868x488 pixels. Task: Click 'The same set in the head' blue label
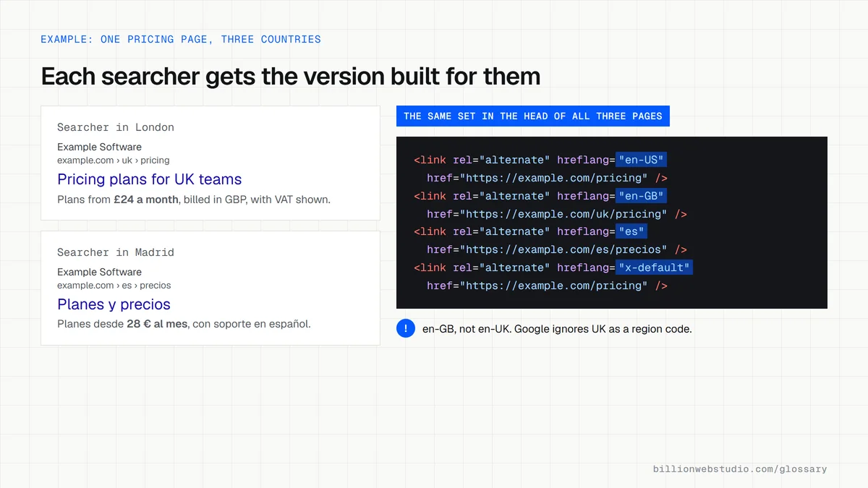pos(533,116)
